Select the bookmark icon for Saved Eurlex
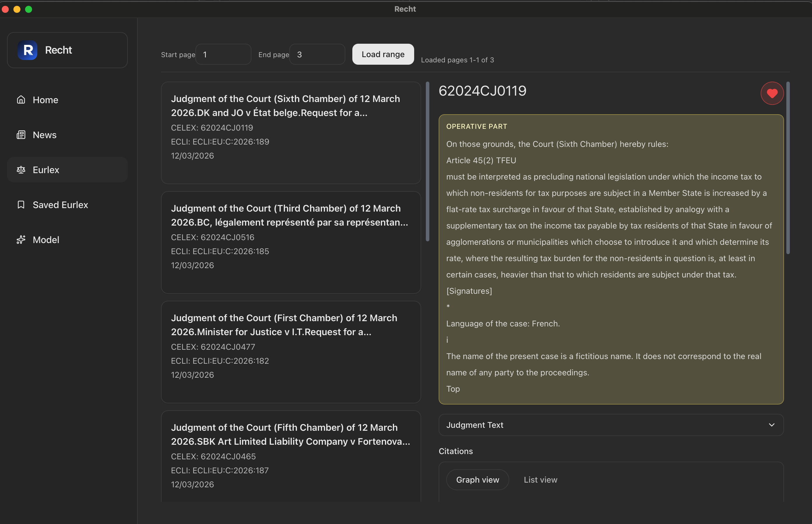The height and width of the screenshot is (524, 812). 21,205
